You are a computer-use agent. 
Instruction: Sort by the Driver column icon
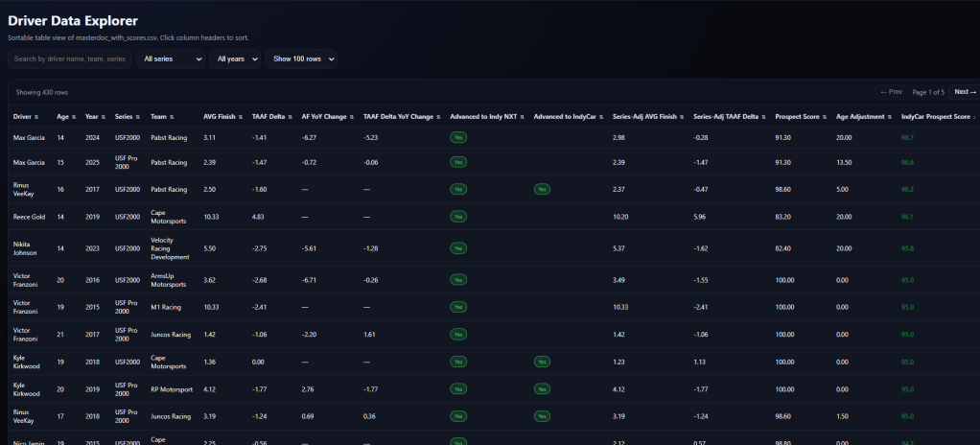(37, 117)
